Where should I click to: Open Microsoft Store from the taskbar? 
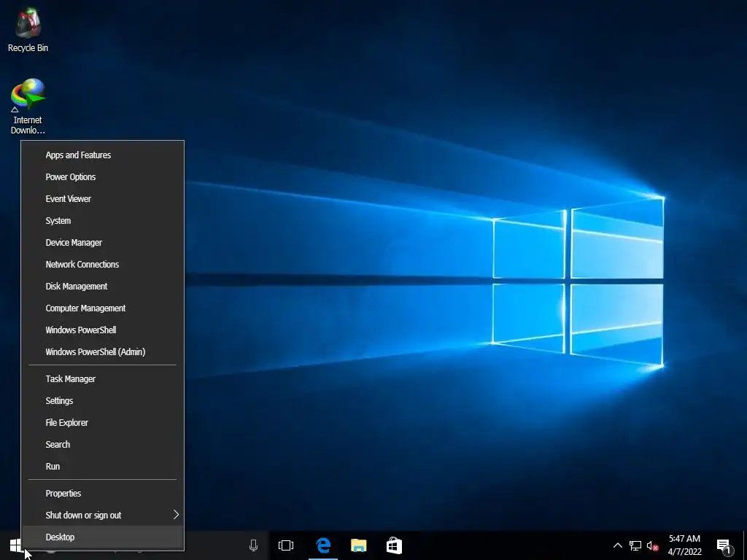click(x=394, y=545)
